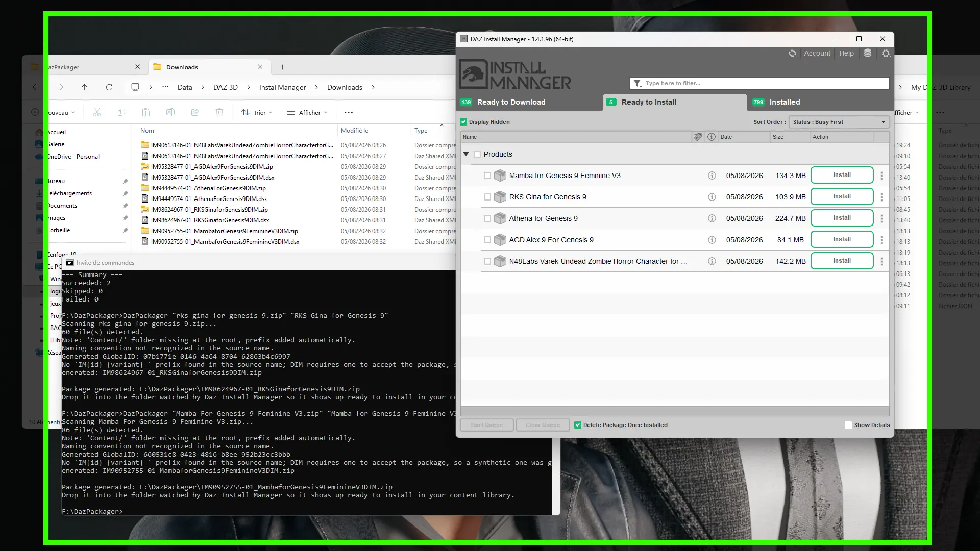Open more options for Athena for Genesis 9 row

[881, 218]
